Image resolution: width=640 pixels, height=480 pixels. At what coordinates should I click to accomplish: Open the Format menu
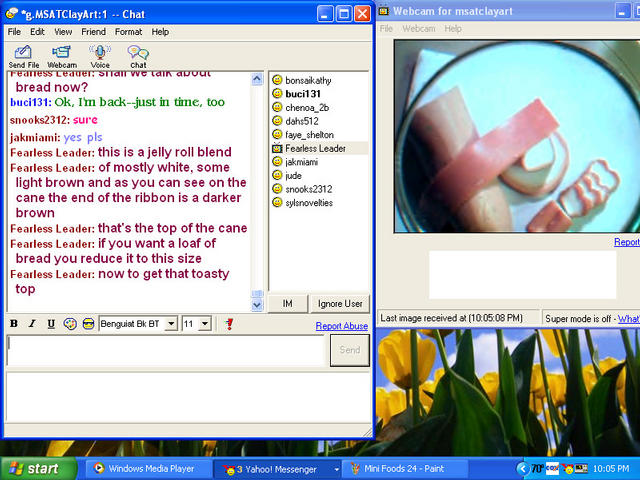(128, 32)
